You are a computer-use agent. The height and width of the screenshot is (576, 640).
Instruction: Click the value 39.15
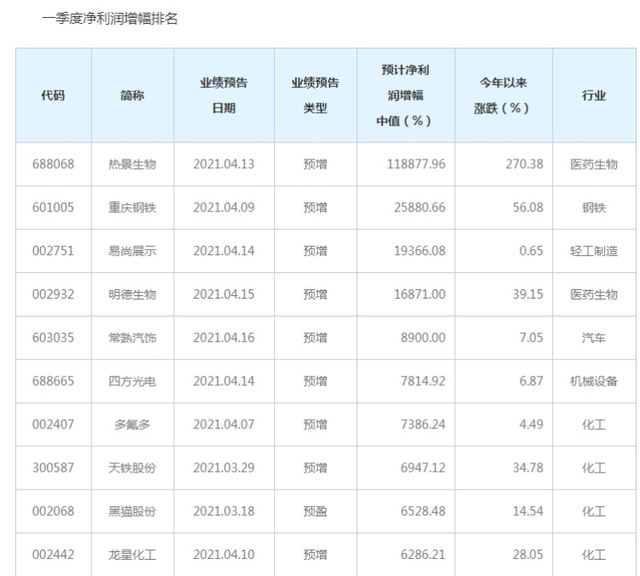coord(528,294)
